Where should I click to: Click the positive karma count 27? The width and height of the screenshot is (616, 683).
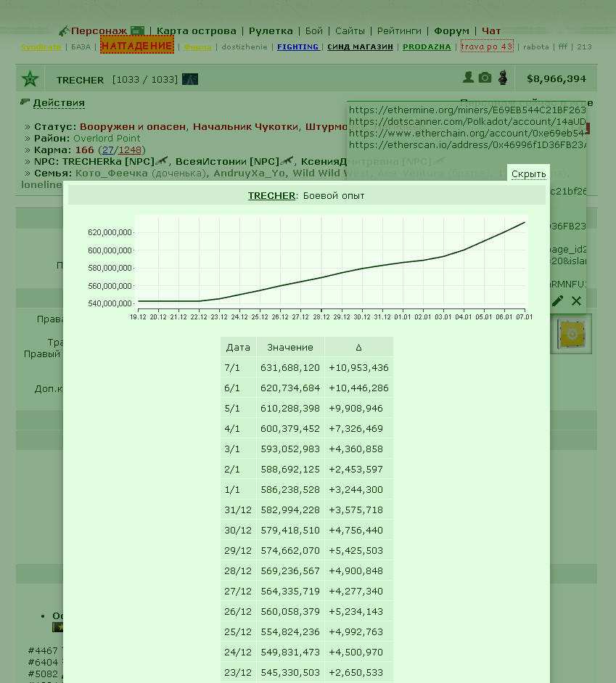click(x=108, y=150)
